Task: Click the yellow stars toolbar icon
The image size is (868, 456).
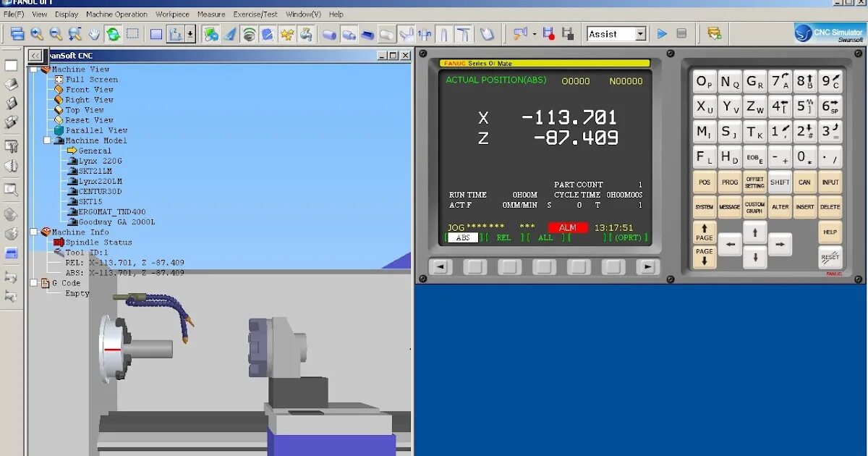Action: click(287, 34)
